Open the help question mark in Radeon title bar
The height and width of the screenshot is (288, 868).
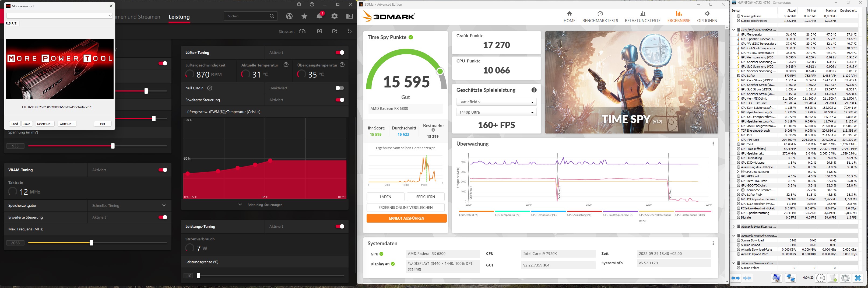tap(312, 4)
